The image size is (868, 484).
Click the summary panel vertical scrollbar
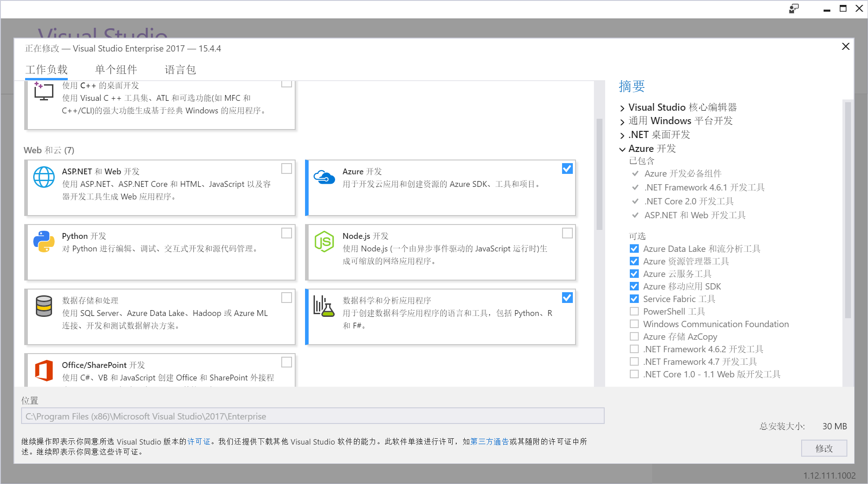(x=848, y=210)
